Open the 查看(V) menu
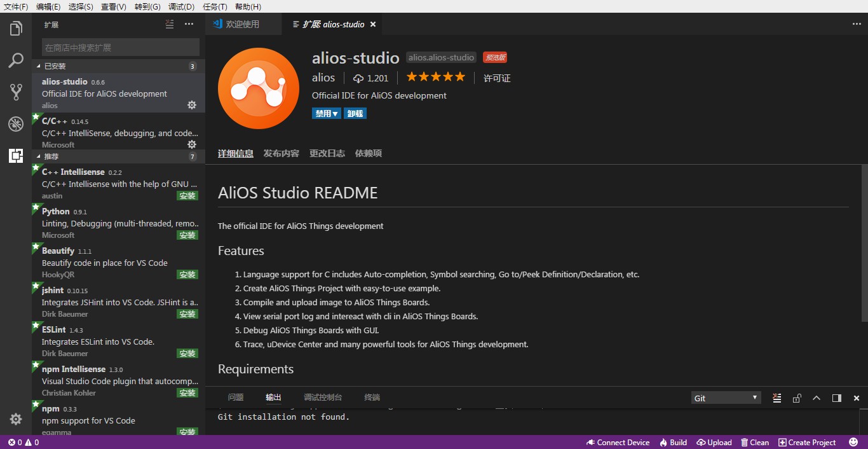This screenshot has width=868, height=449. coord(114,6)
